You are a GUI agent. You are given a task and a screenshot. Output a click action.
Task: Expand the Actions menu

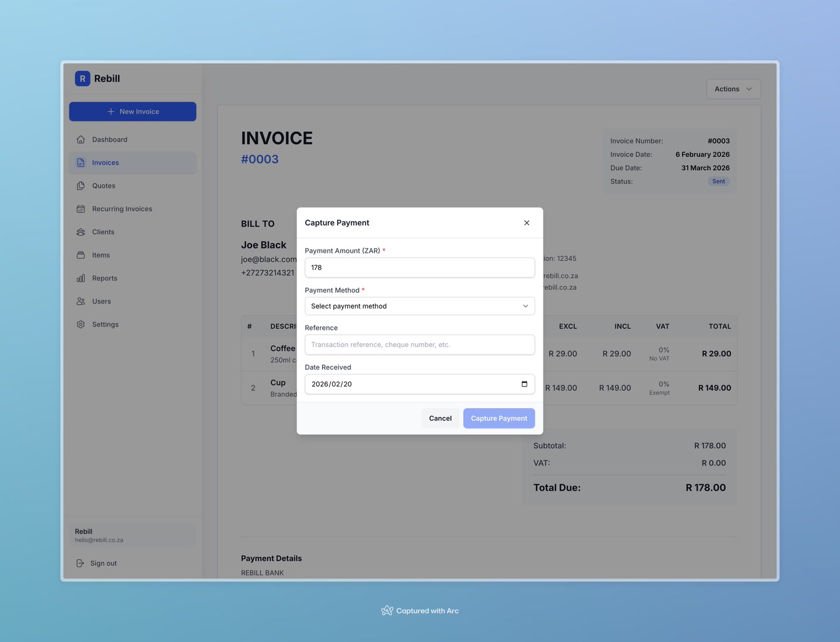pyautogui.click(x=733, y=89)
